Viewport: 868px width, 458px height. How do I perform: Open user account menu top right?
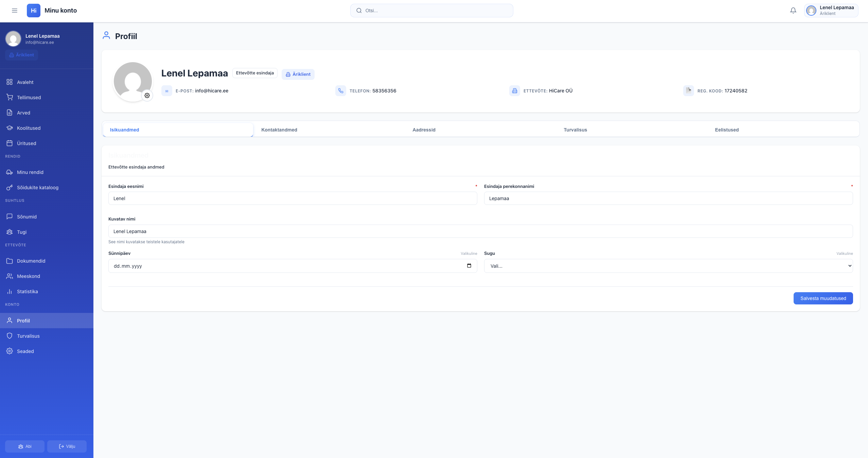(x=831, y=11)
